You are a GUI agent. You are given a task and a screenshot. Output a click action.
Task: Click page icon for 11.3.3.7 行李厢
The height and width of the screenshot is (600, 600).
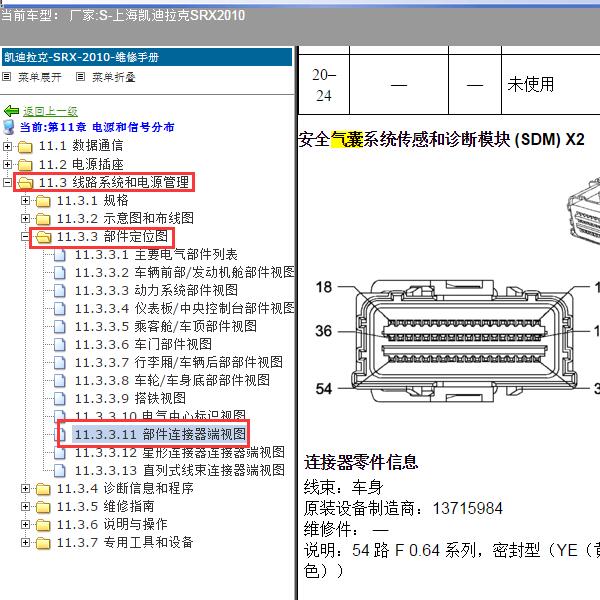60,363
